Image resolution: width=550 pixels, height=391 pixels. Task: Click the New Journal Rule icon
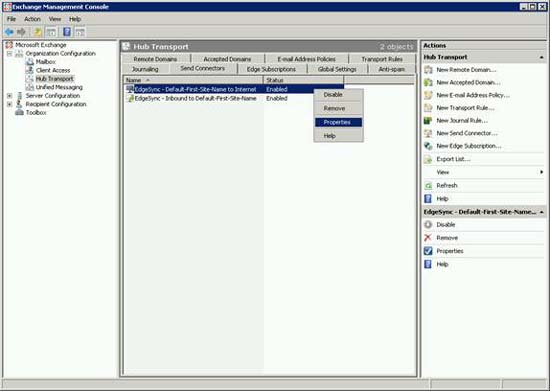pyautogui.click(x=428, y=121)
